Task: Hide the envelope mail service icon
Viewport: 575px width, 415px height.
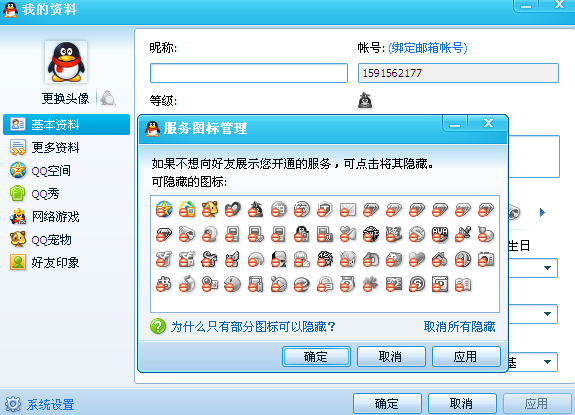Action: pyautogui.click(x=348, y=209)
